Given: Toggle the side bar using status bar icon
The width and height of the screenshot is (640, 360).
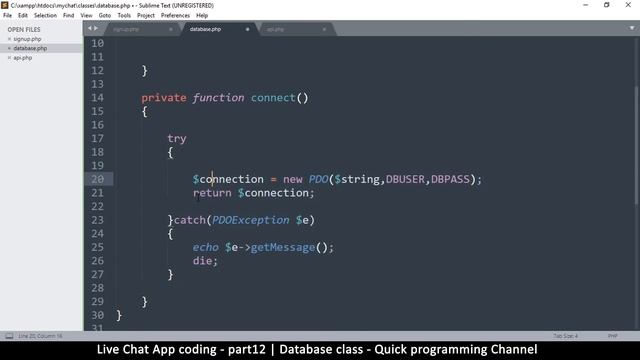Looking at the screenshot, I should point(9,336).
